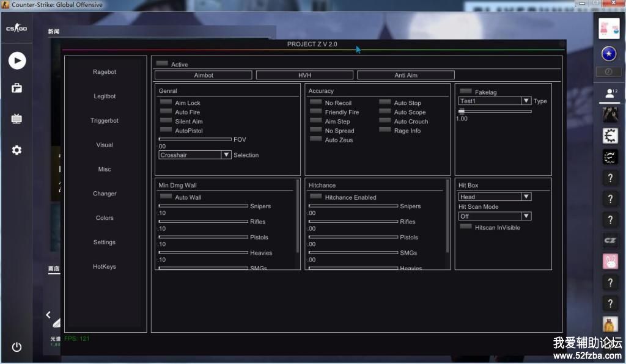This screenshot has width=626, height=364.
Task: Click the Min Dmg Wall Snipers slider
Action: (x=203, y=206)
